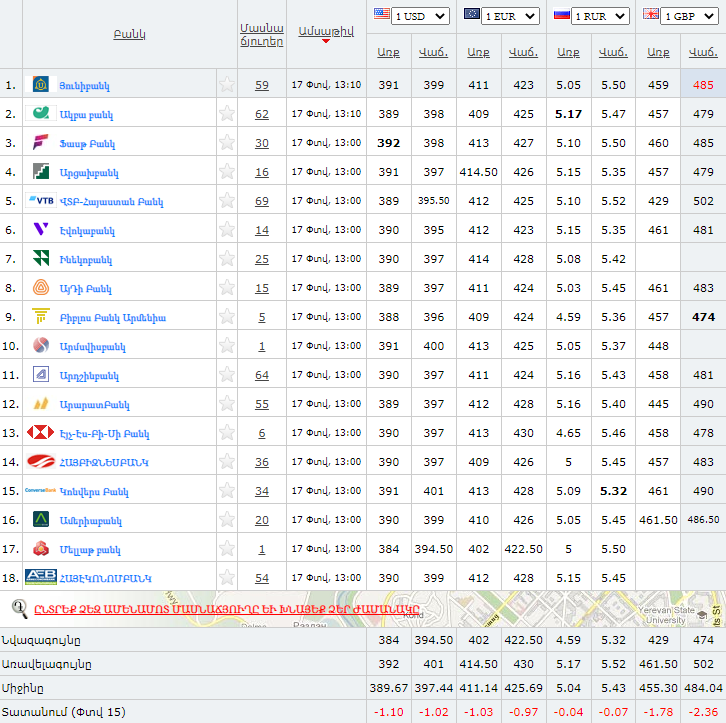The width and height of the screenshot is (726, 723).
Task: Click the AraratBank logo in row 12
Action: [41, 403]
